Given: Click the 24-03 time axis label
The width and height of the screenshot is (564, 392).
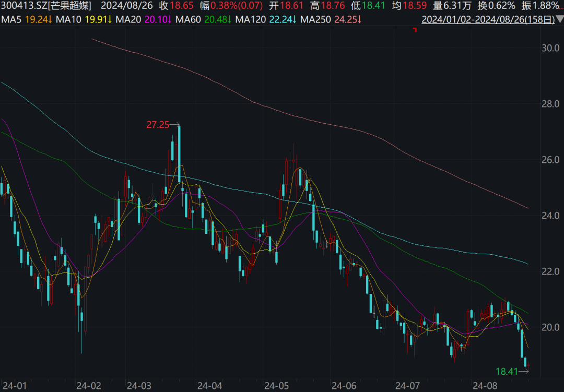Looking at the screenshot, I should (139, 386).
